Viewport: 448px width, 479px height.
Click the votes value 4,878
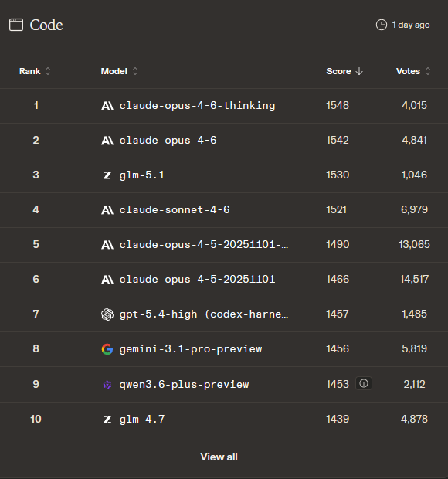[x=415, y=419]
